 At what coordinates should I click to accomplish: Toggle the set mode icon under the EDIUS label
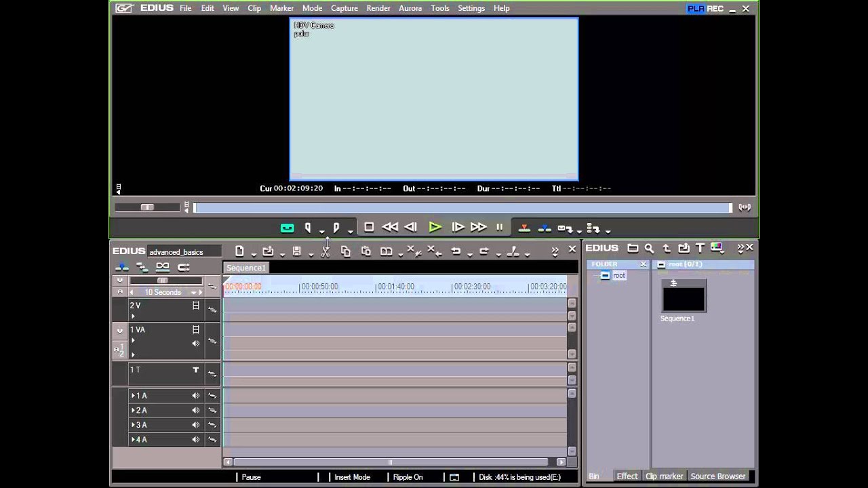click(x=122, y=267)
